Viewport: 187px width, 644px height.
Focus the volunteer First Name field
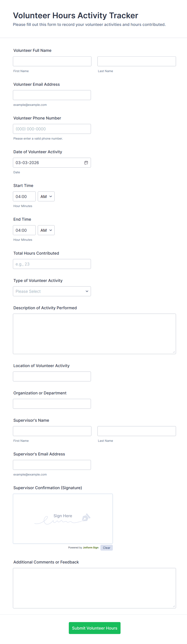(x=52, y=61)
